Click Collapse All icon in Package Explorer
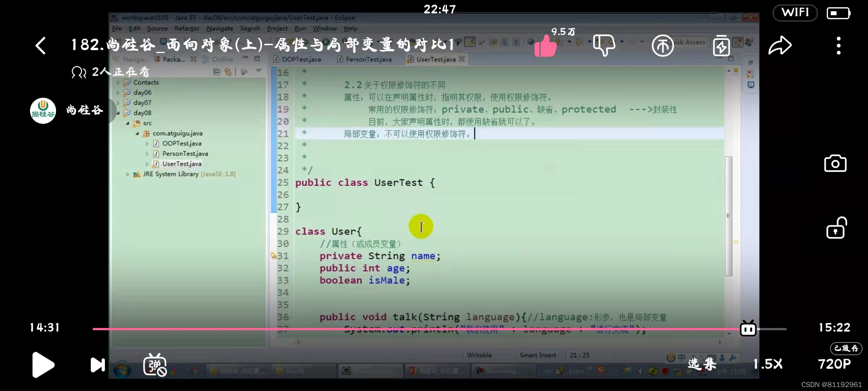 click(216, 72)
